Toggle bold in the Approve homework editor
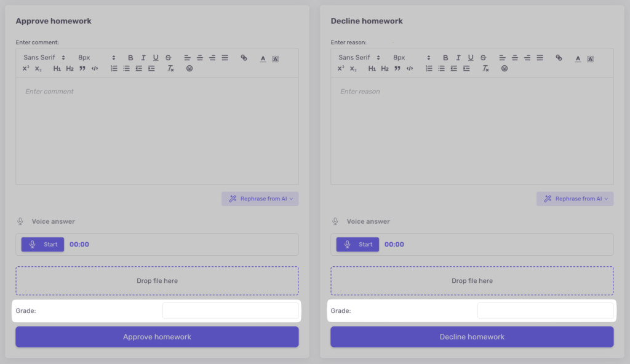 130,58
